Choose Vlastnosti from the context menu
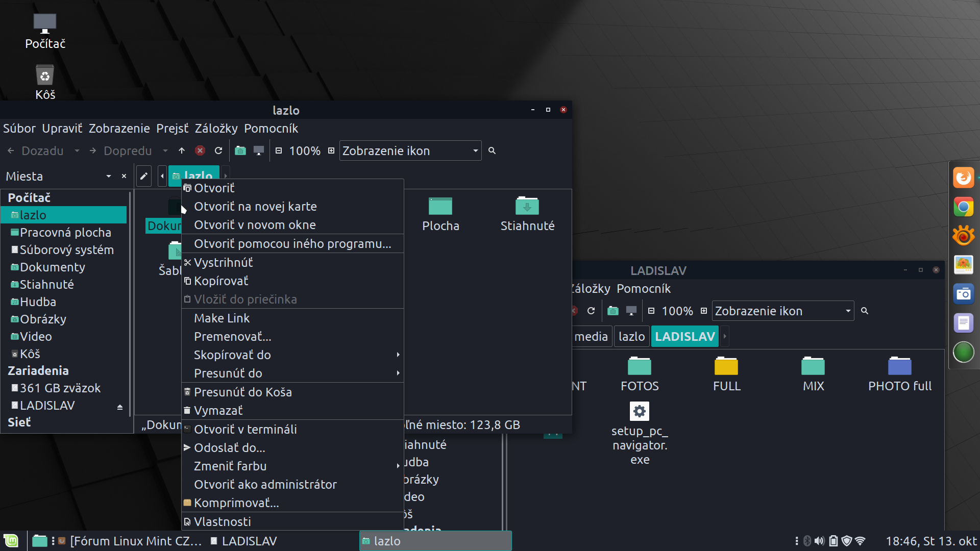This screenshot has width=980, height=551. pos(223,521)
